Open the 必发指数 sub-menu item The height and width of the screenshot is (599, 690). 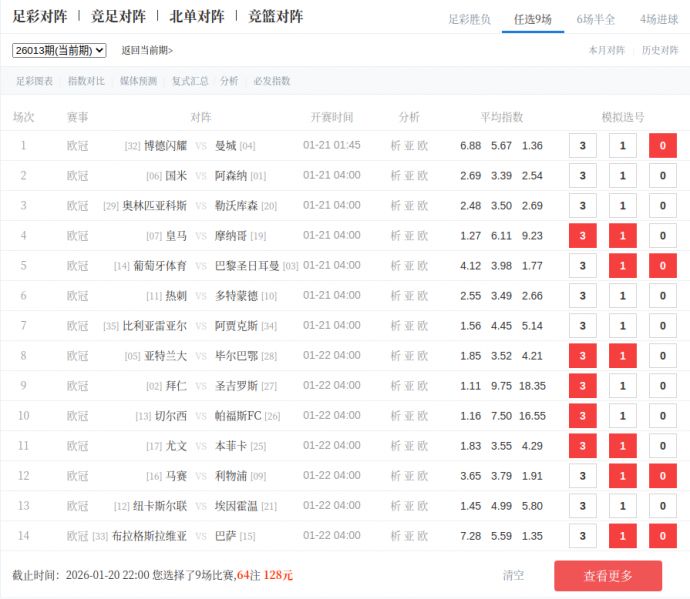point(272,81)
